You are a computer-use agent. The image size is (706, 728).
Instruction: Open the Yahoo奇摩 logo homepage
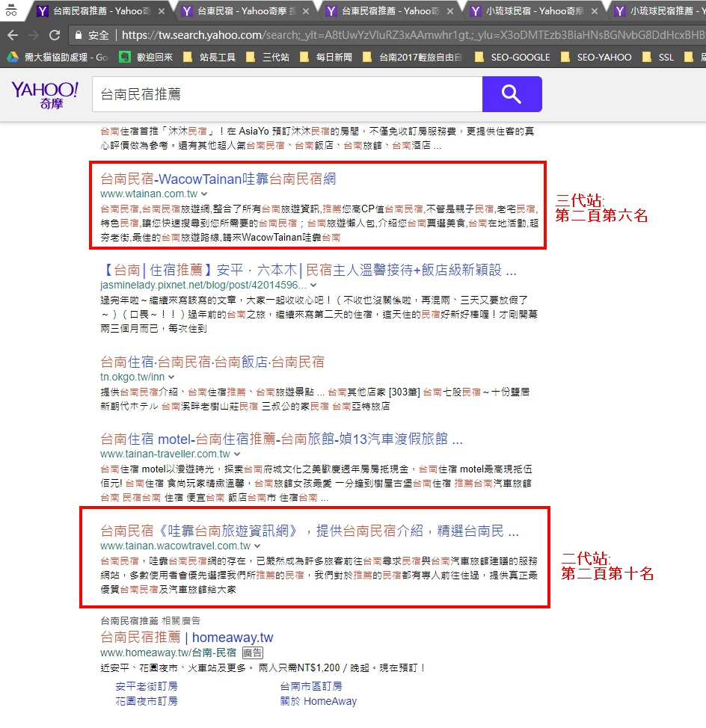pyautogui.click(x=45, y=95)
